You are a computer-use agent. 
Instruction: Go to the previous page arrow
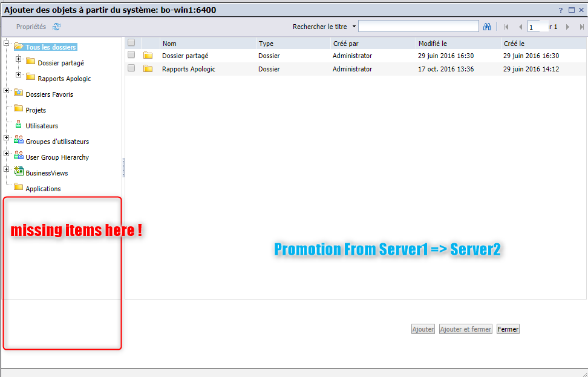tap(520, 27)
